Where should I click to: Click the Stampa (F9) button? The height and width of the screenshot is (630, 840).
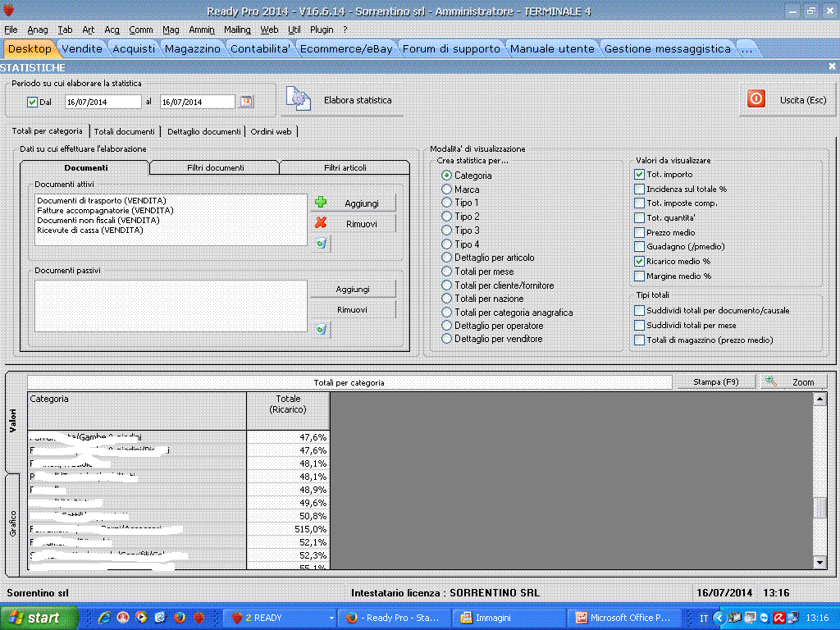(715, 382)
